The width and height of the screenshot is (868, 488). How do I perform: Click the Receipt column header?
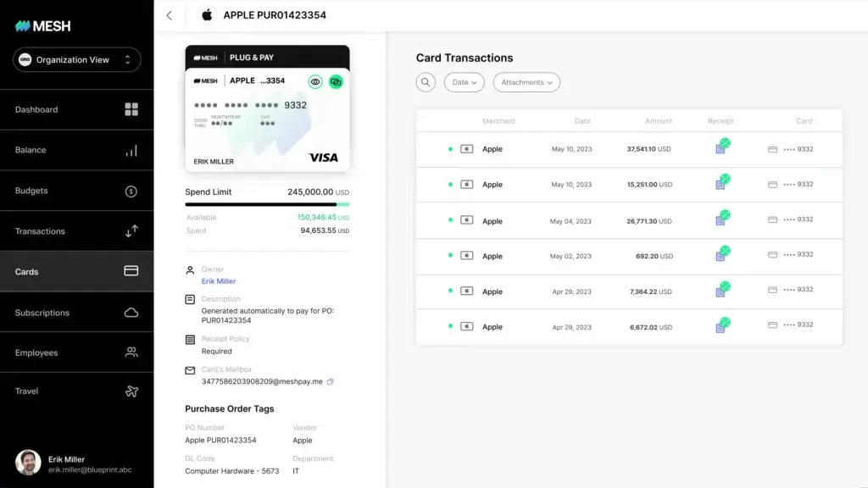[x=721, y=121]
